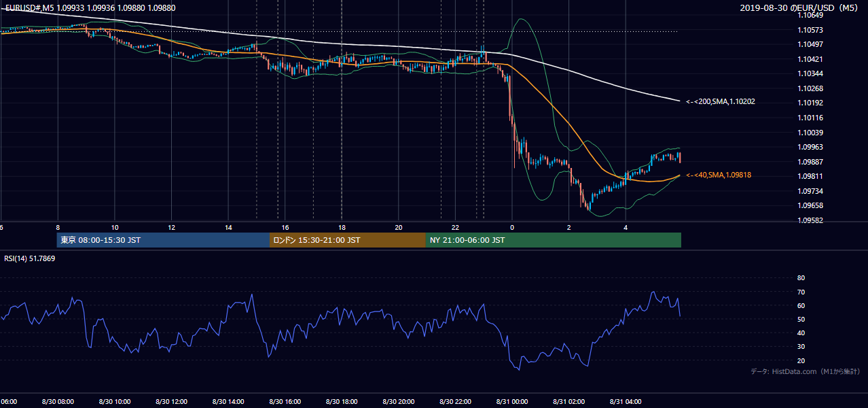Screen dimensions: 868x408
Task: Click hour tick 12 on candlestick chart axis
Action: point(171,228)
